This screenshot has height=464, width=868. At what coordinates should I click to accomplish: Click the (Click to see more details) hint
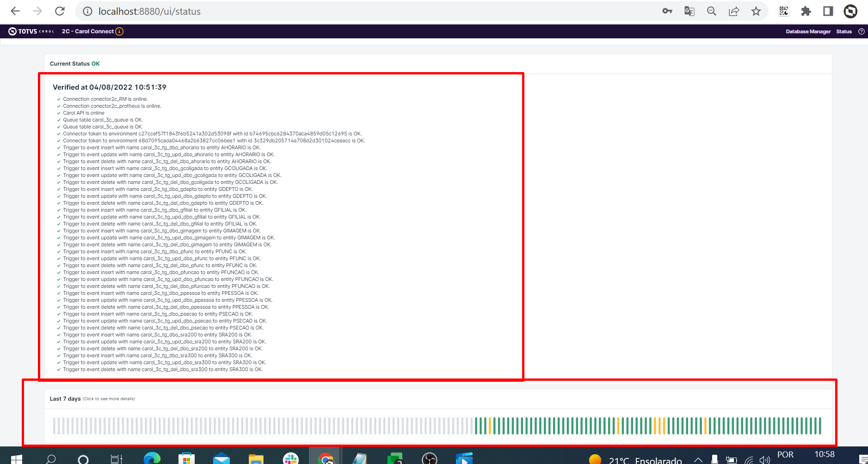[x=109, y=399]
